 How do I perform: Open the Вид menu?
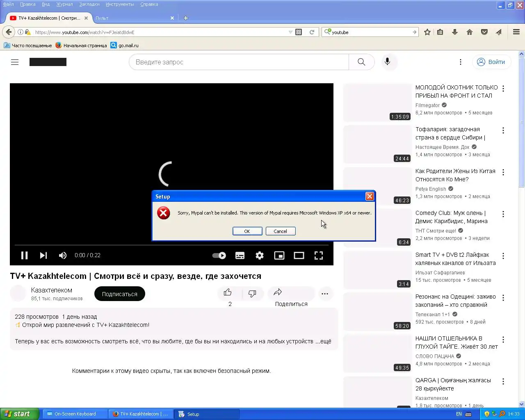click(x=46, y=4)
